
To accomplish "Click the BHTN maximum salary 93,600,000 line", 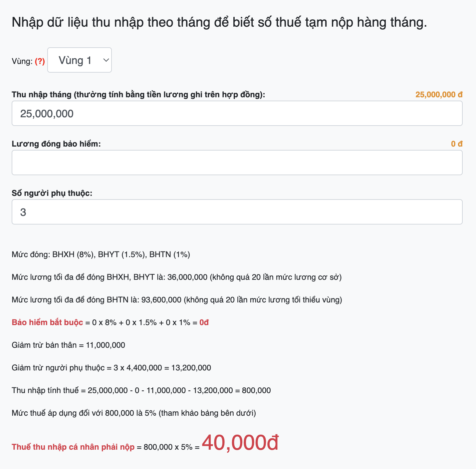I will (x=177, y=300).
